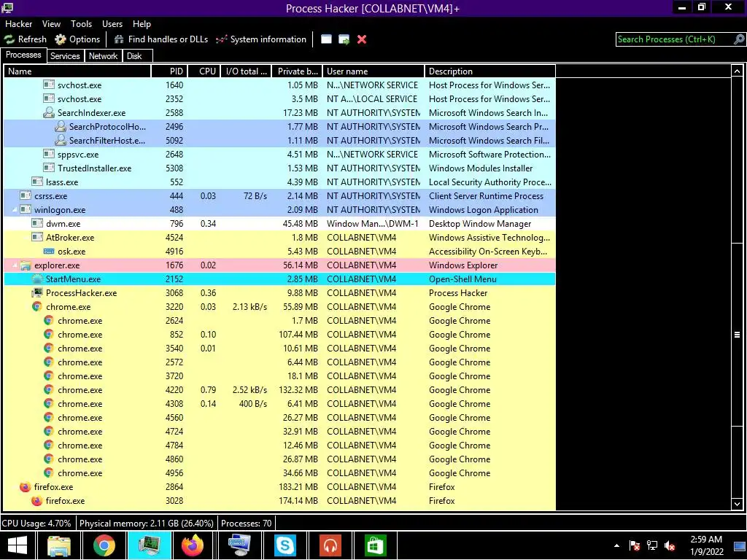This screenshot has width=747, height=560.
Task: Click the SearchProtocolHost process icon
Action: (x=60, y=127)
